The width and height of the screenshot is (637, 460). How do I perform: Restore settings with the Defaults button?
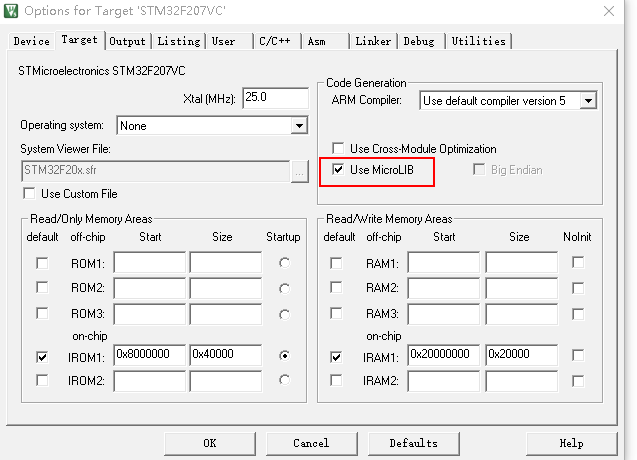point(414,443)
